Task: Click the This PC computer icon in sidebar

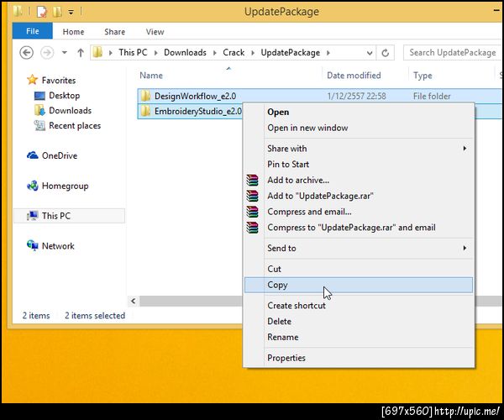Action: pos(33,216)
